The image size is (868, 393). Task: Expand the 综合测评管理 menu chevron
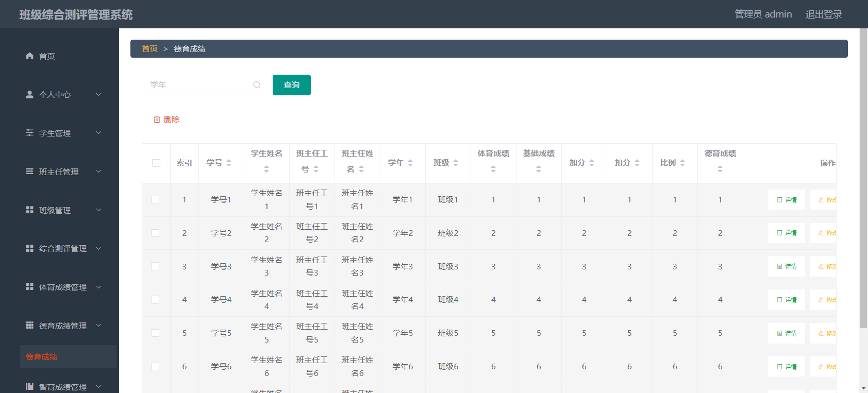tap(98, 248)
